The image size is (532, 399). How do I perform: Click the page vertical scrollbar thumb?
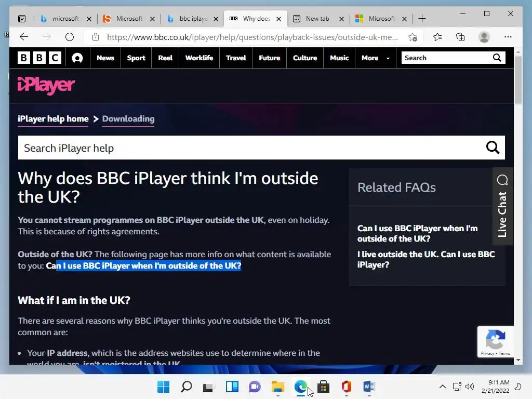pos(518,80)
